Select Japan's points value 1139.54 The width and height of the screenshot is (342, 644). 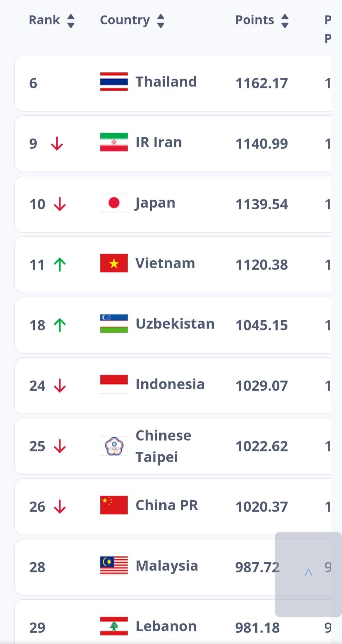tap(262, 204)
